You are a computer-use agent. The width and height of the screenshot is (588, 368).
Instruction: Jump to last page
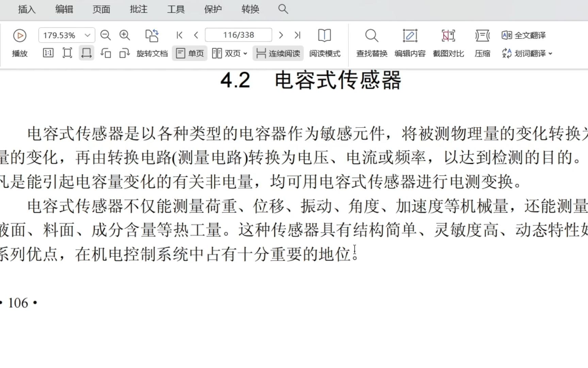pyautogui.click(x=297, y=35)
